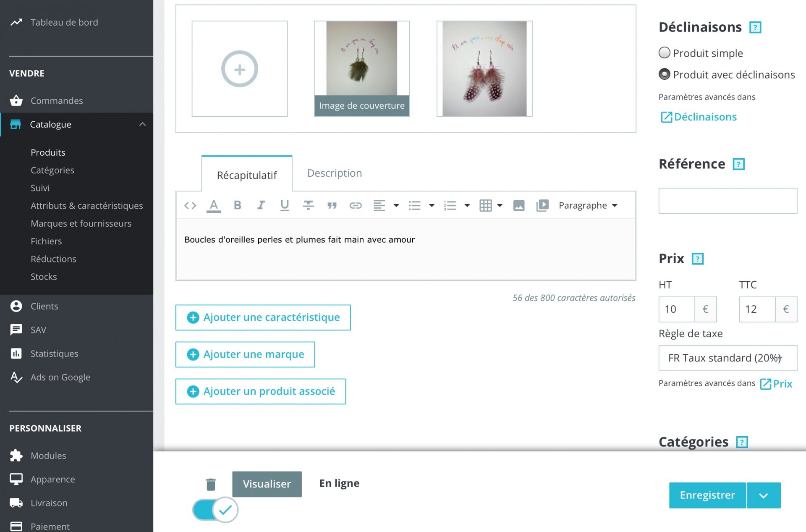
Task: Click the blockquote icon
Action: pyautogui.click(x=332, y=205)
